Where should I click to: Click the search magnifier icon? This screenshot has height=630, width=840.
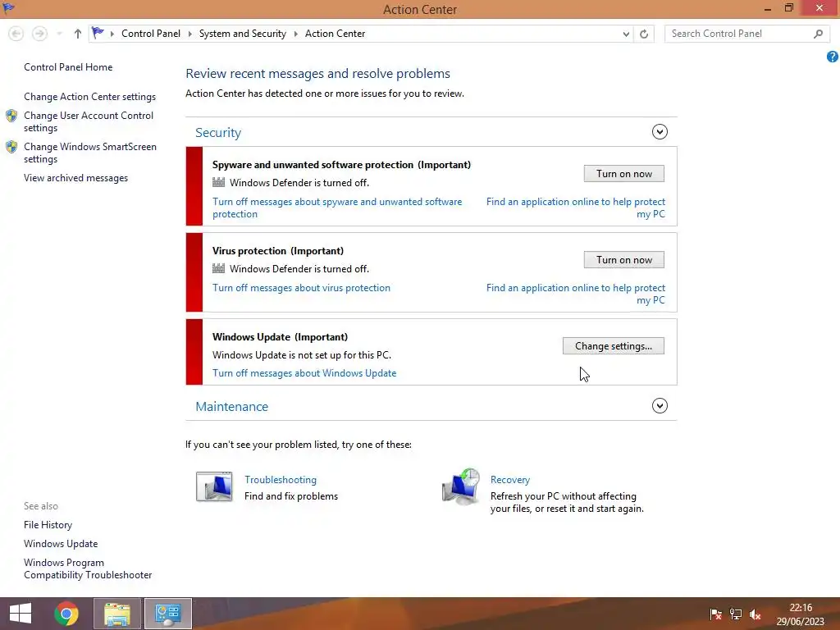pos(818,34)
